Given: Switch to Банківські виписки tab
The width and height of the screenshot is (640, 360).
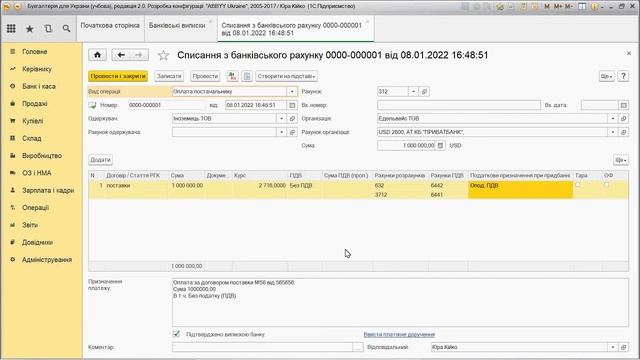Looking at the screenshot, I should click(x=177, y=25).
